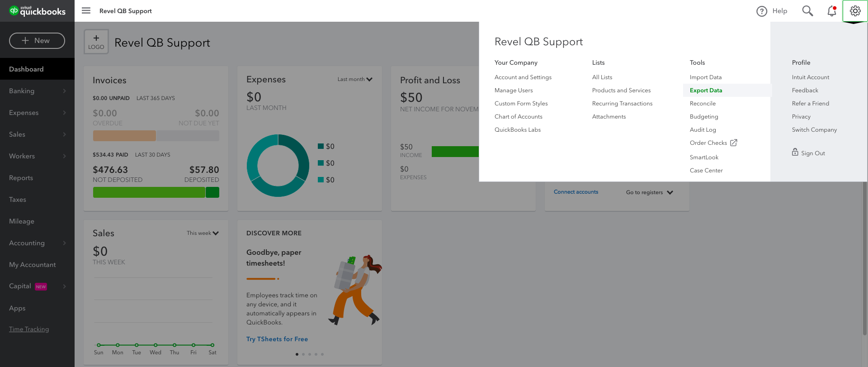Click the overdue orange invoice bar

pyautogui.click(x=124, y=136)
